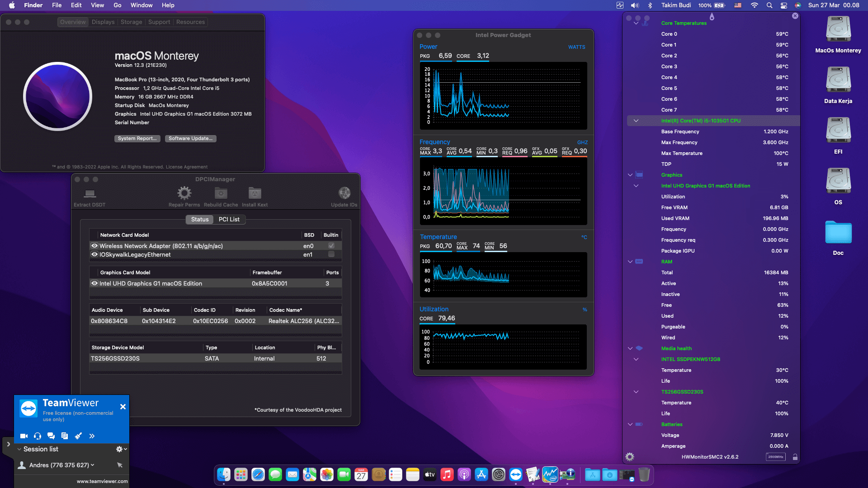The width and height of the screenshot is (868, 488).
Task: Click the Software Update button
Action: [x=190, y=138]
